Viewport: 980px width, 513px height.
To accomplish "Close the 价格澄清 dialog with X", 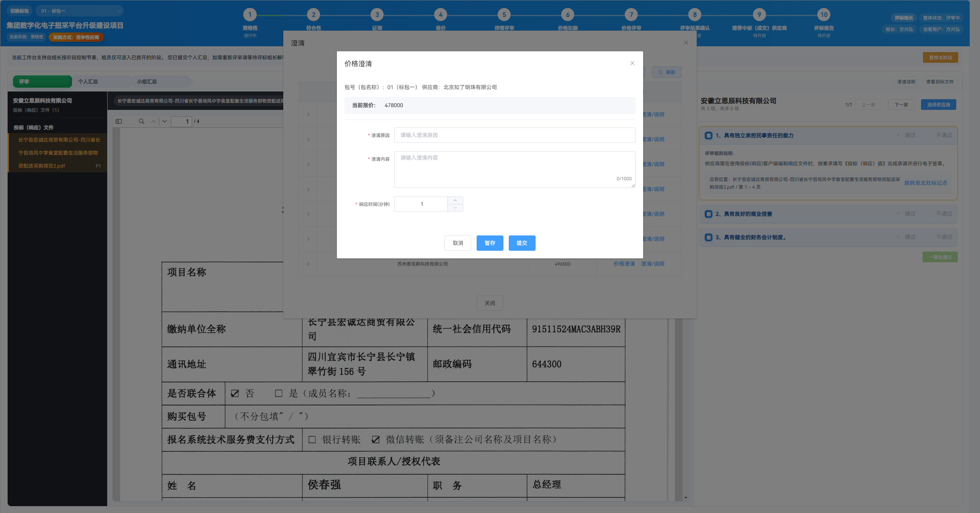I will point(632,63).
